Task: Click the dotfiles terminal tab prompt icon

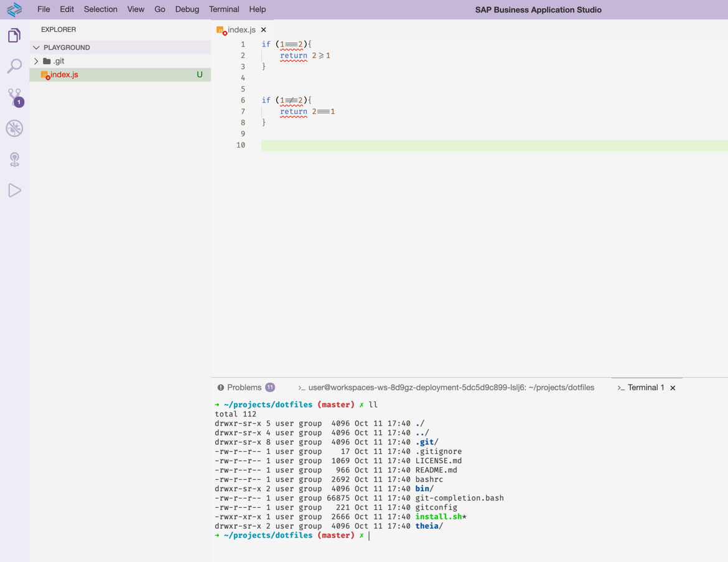Action: [302, 388]
